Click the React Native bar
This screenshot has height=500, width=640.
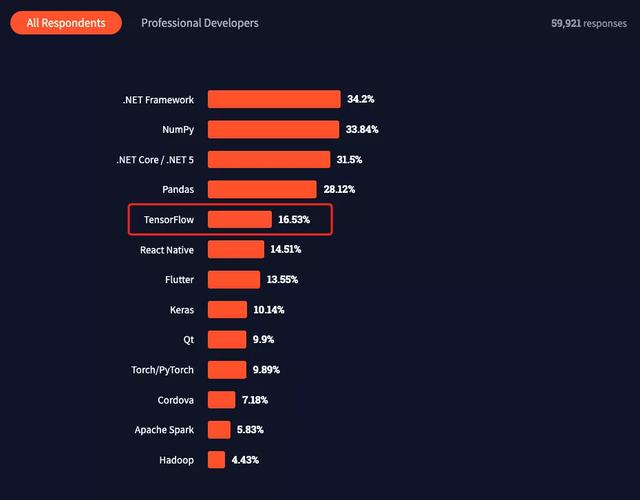(236, 249)
